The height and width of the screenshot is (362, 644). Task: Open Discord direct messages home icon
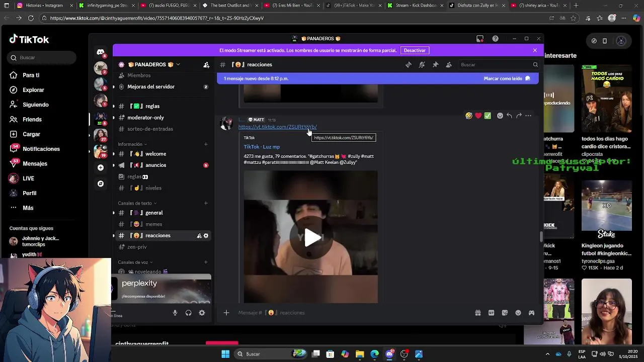[101, 52]
